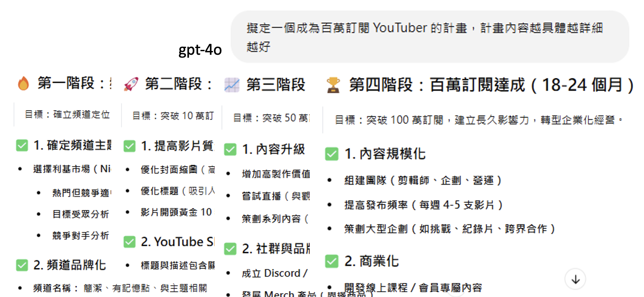Click the green check beside 社群與品牌 heading
Viewport: 644px width, 297px height.
(x=230, y=249)
